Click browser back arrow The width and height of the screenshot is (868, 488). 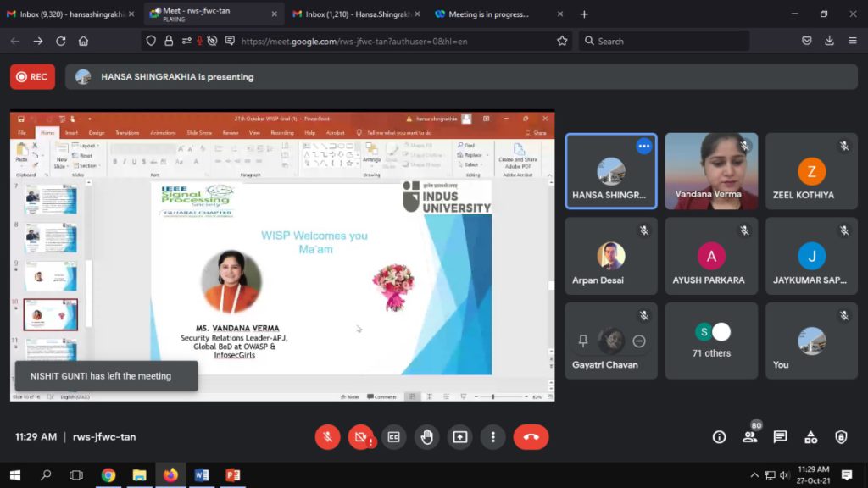click(15, 41)
